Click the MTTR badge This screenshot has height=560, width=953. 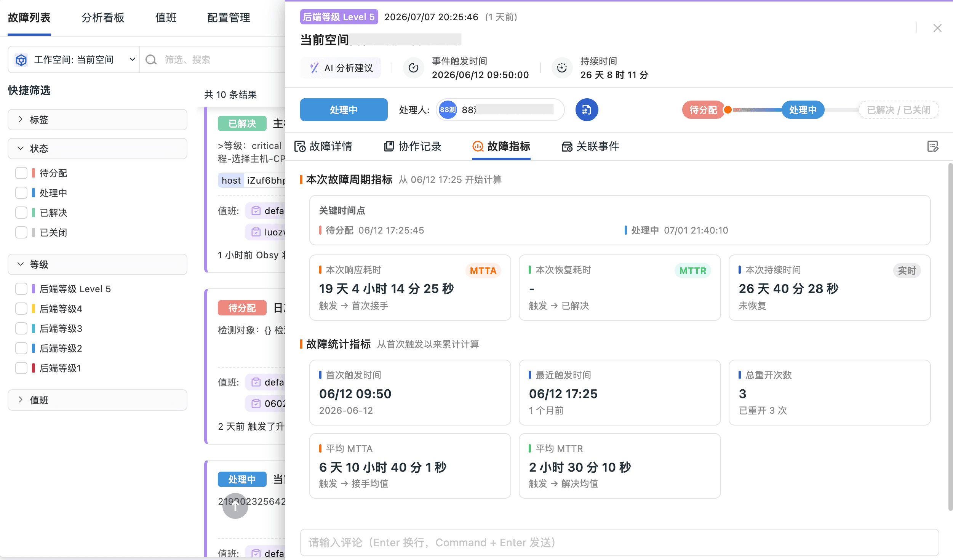pyautogui.click(x=693, y=270)
